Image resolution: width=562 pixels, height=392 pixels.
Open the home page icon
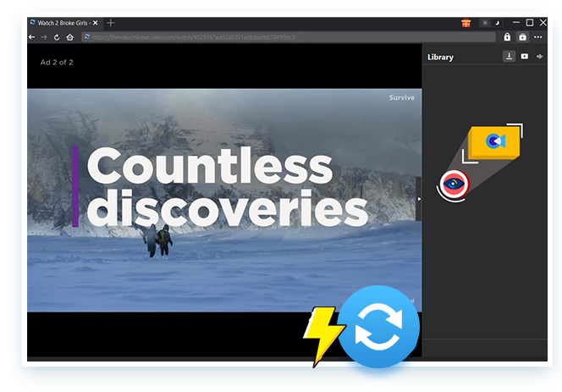[70, 37]
